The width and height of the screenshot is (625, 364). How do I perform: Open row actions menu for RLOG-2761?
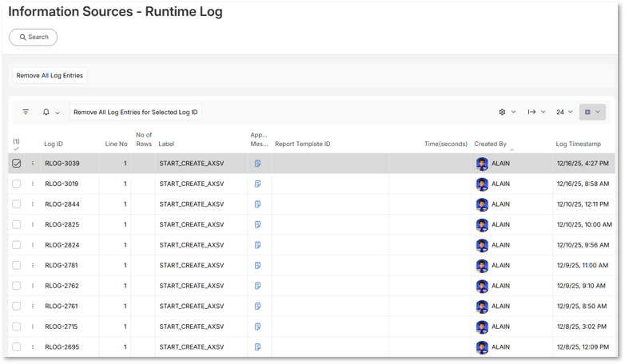point(33,306)
